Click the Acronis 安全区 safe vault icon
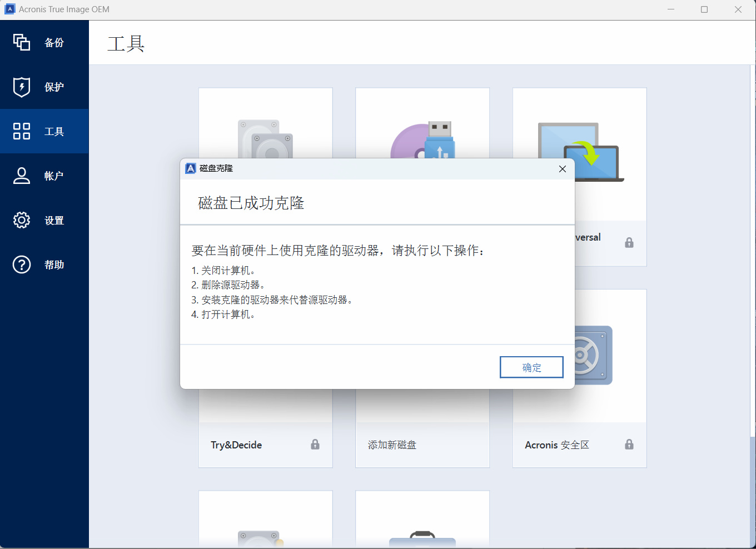756x549 pixels. point(593,355)
